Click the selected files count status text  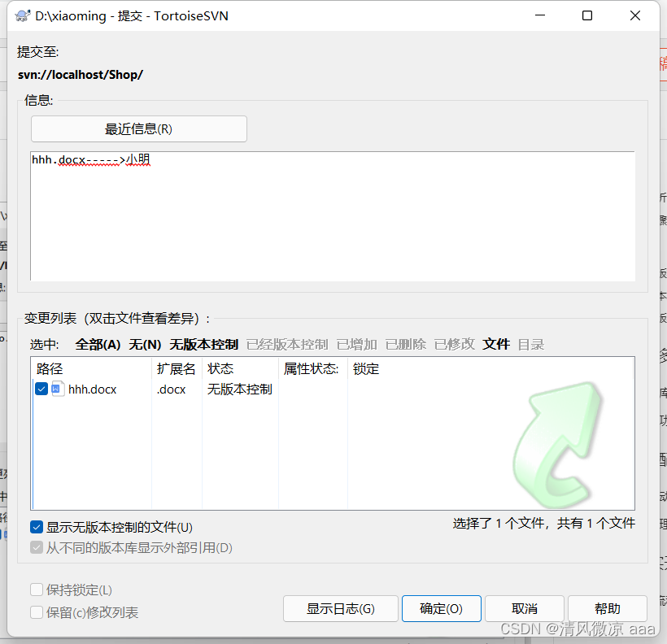click(x=543, y=523)
